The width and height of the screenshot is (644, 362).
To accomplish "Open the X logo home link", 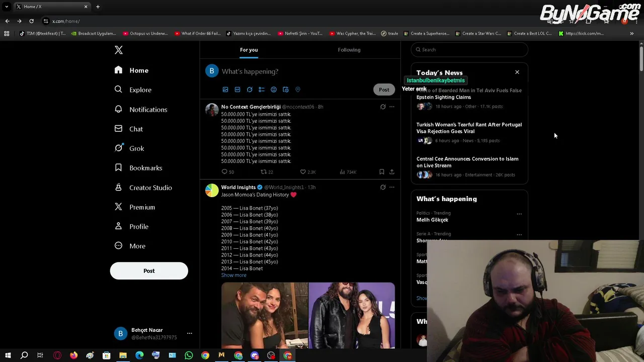I will pyautogui.click(x=119, y=50).
